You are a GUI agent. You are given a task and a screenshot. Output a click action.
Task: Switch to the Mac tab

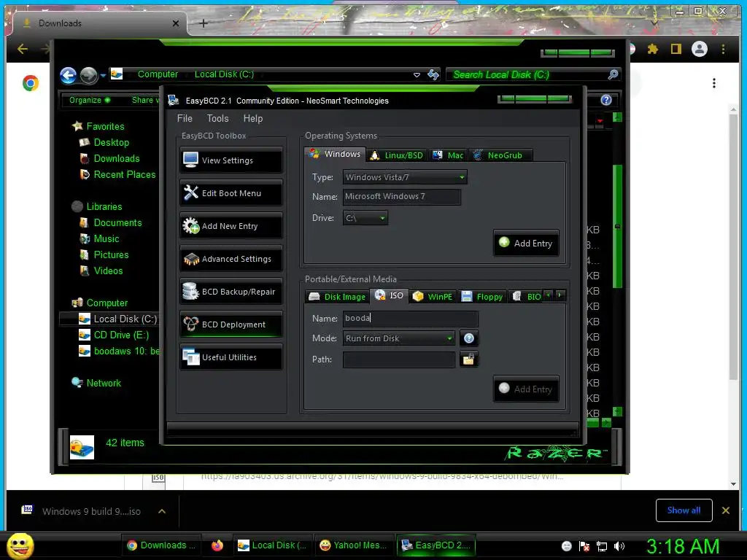coord(448,155)
